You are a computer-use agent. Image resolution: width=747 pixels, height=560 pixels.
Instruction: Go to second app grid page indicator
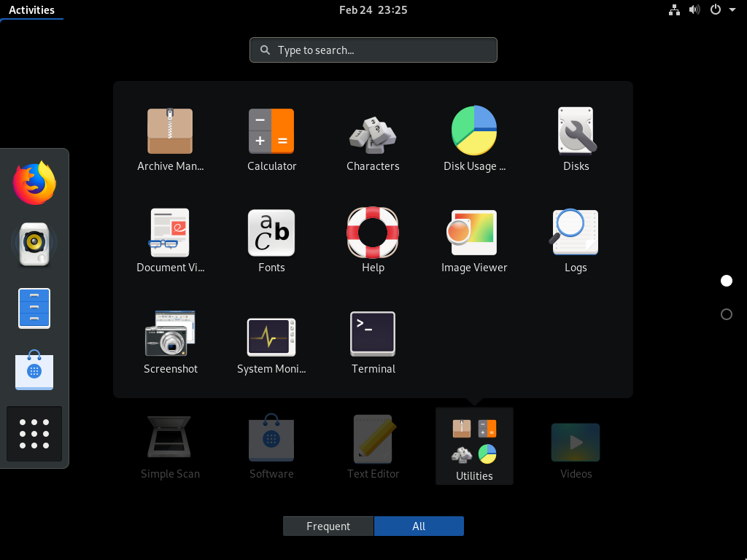[x=727, y=314]
